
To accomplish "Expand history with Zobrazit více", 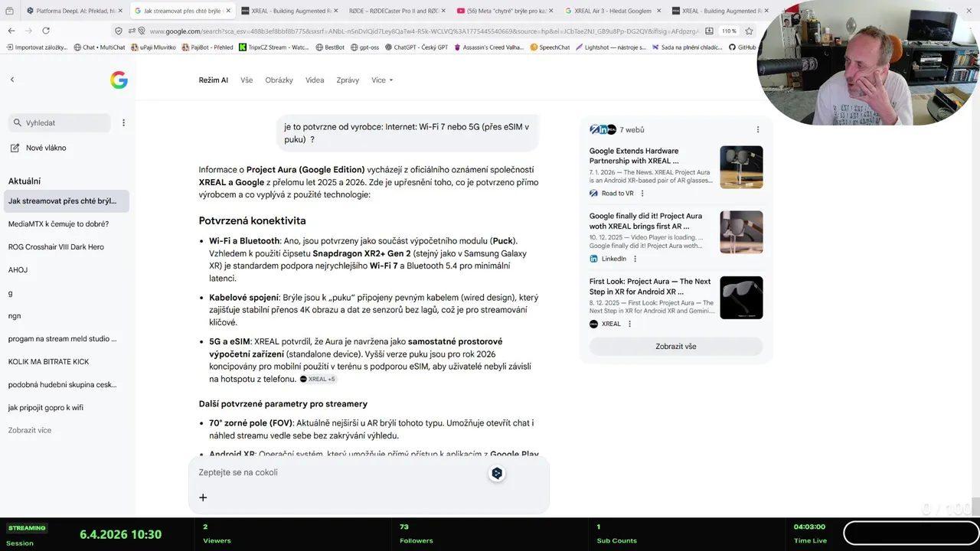I will point(30,430).
